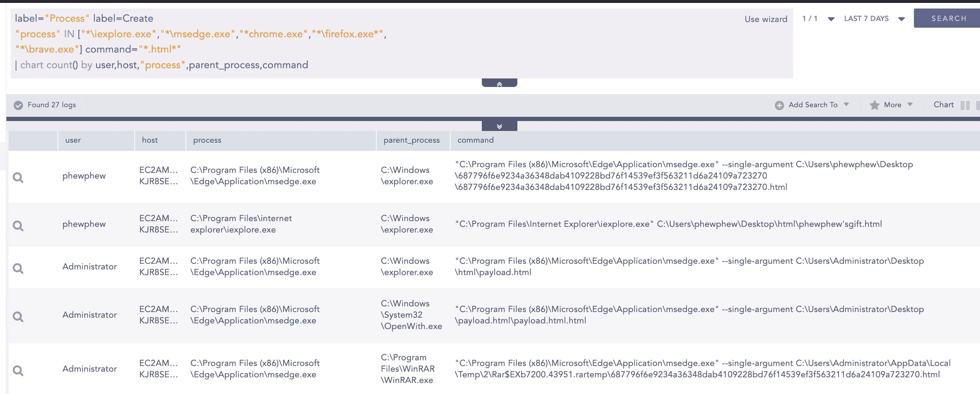Image resolution: width=980 pixels, height=394 pixels.
Task: Click the C:\Program Files\WinRAR\WinRAR.exe parent process cell
Action: tap(407, 368)
